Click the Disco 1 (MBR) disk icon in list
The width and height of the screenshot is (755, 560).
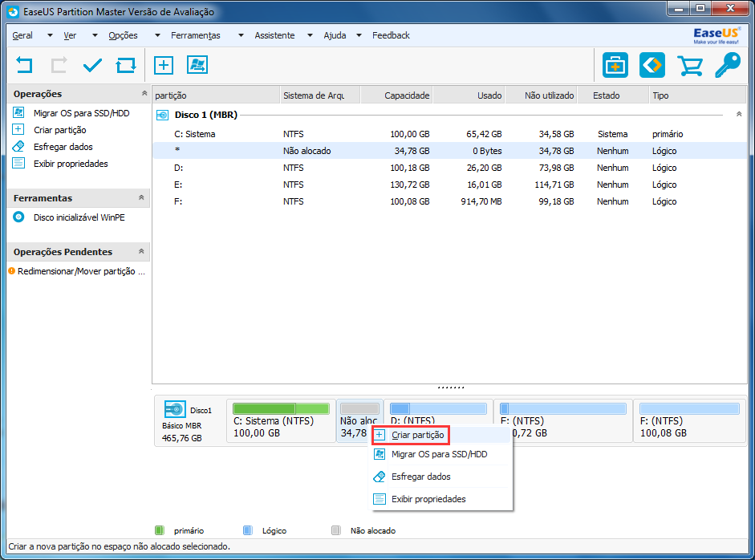[x=163, y=115]
